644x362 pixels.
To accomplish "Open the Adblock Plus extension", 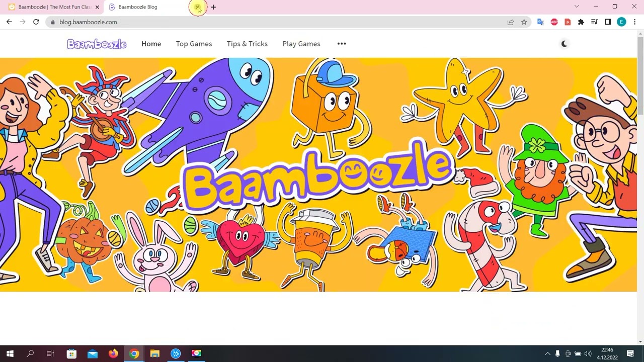I will pyautogui.click(x=554, y=22).
